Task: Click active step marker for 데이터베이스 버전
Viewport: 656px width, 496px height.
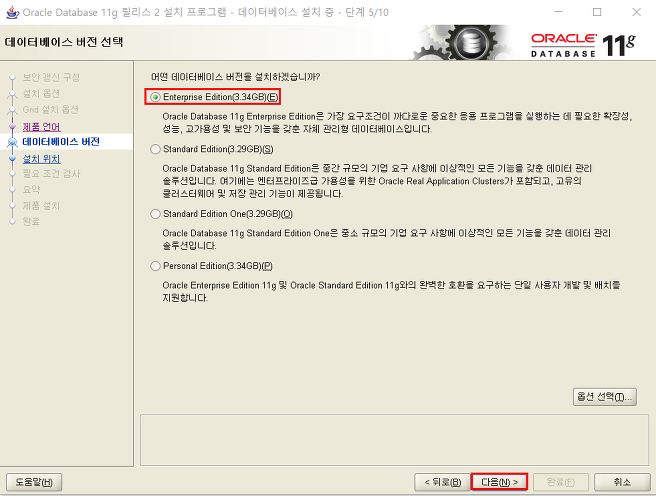Action: pyautogui.click(x=13, y=143)
